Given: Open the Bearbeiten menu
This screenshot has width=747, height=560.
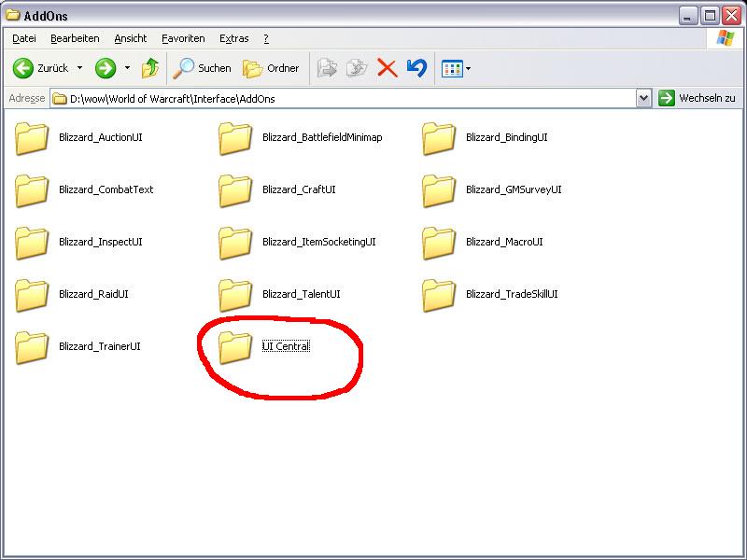Looking at the screenshot, I should click(x=75, y=38).
